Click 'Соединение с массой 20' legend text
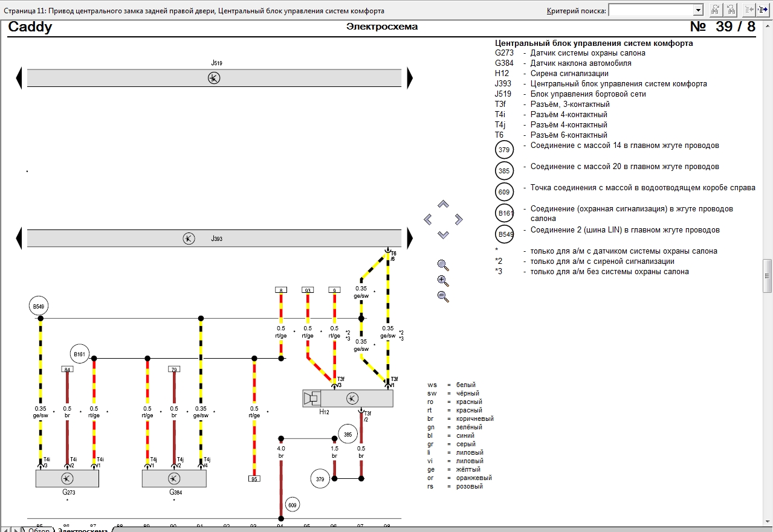 pyautogui.click(x=625, y=167)
